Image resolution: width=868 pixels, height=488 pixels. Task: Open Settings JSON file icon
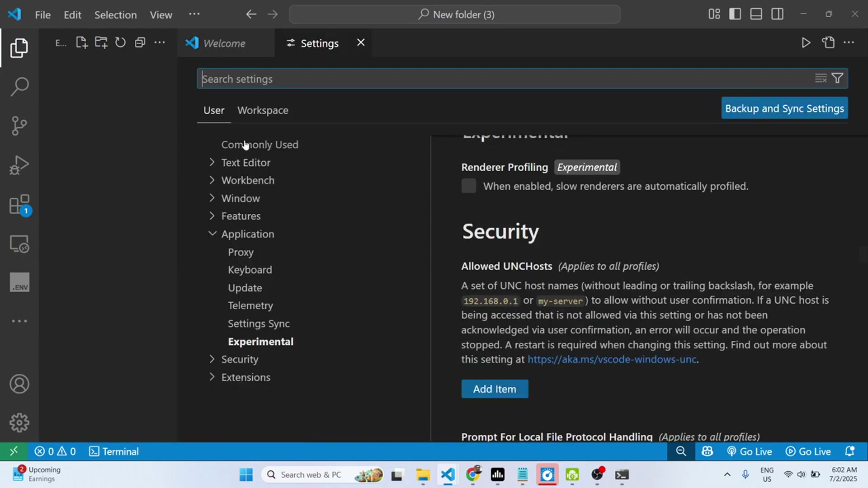point(828,43)
